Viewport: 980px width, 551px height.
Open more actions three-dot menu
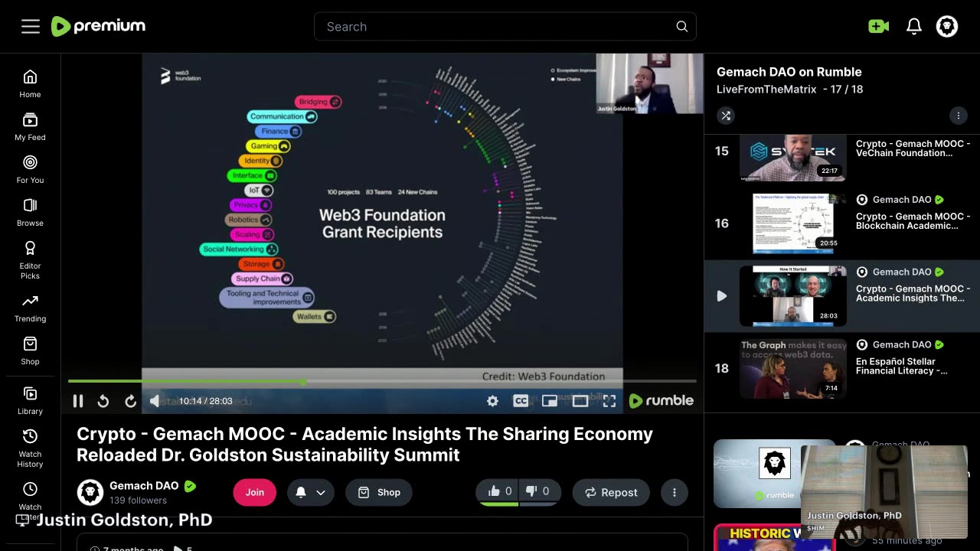(x=675, y=492)
